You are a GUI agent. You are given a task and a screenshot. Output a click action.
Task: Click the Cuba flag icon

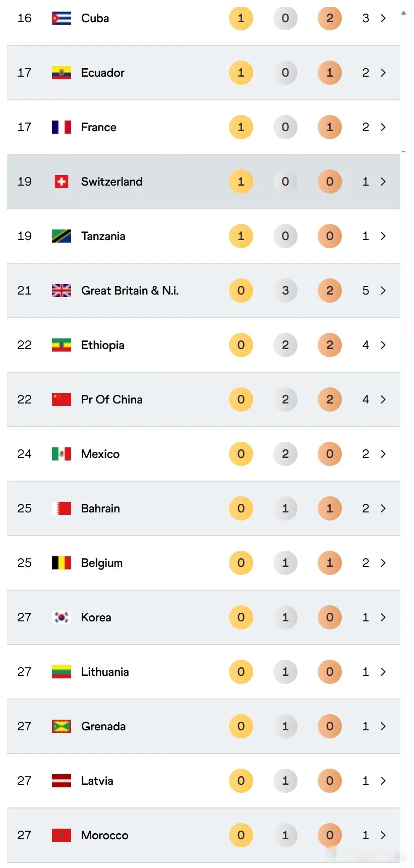[x=61, y=18]
